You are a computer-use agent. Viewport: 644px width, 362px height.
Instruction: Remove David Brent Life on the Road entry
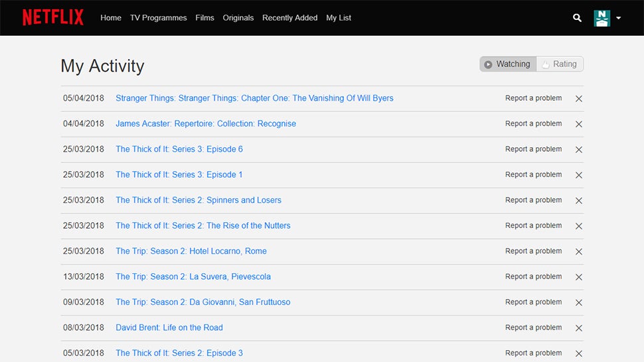[579, 328]
